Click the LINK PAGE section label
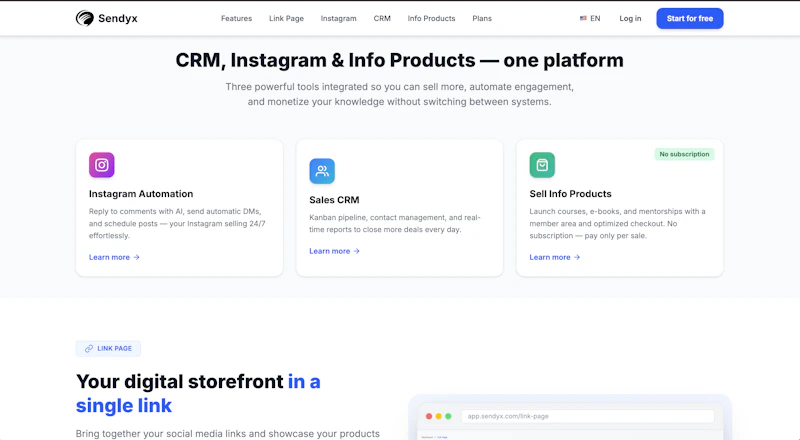Viewport: 800px width, 440px height. (108, 349)
